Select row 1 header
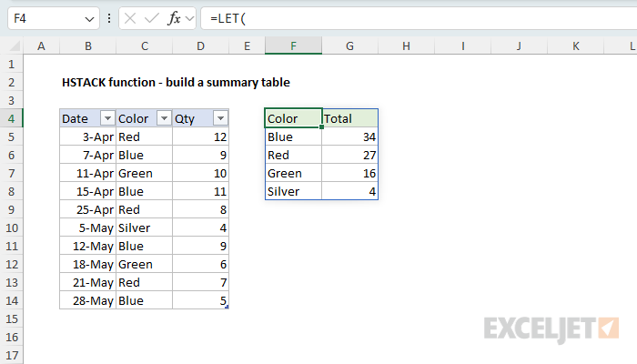The image size is (637, 364). point(11,65)
